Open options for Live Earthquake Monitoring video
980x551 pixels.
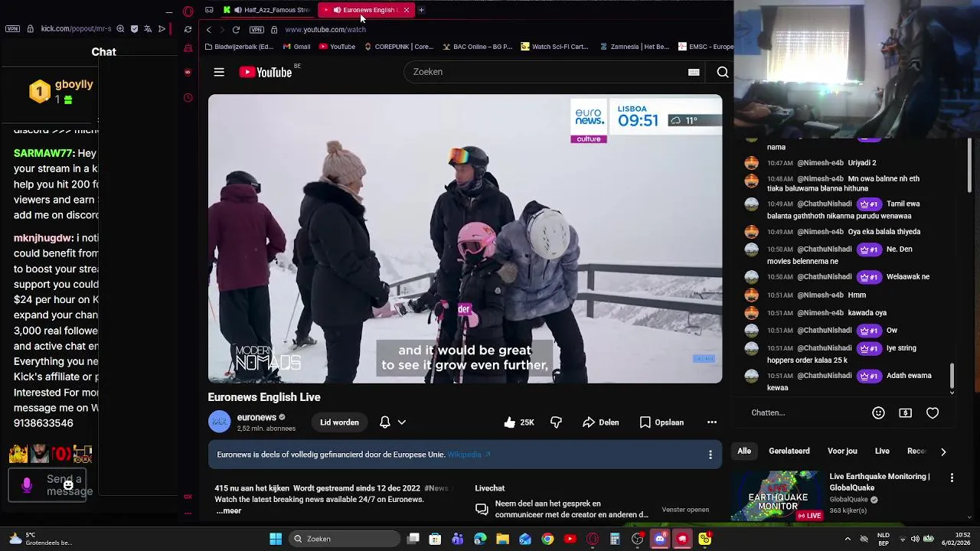click(952, 478)
